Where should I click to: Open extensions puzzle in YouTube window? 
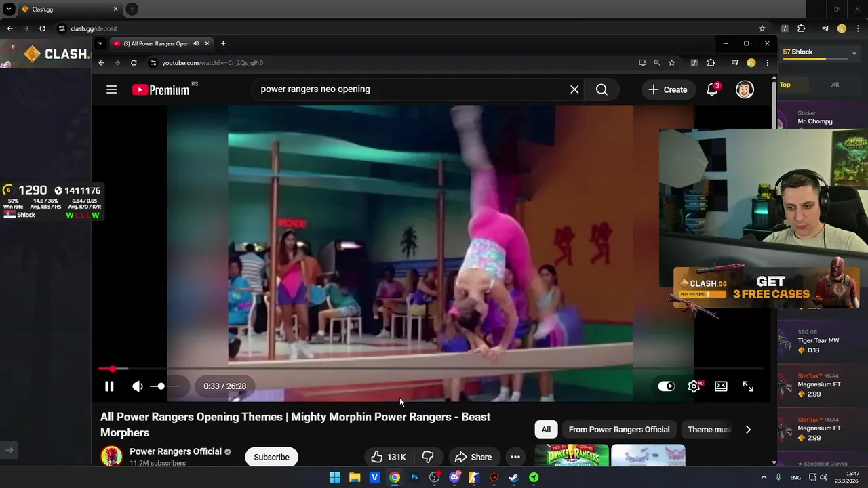click(x=711, y=63)
